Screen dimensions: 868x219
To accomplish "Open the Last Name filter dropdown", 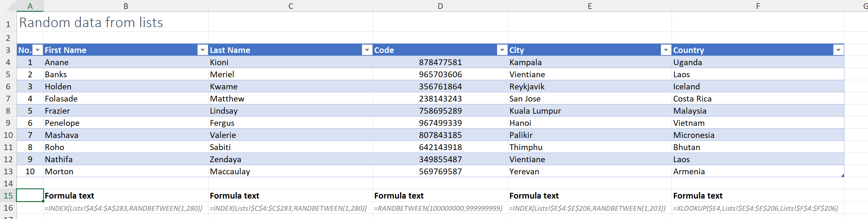I will (367, 50).
